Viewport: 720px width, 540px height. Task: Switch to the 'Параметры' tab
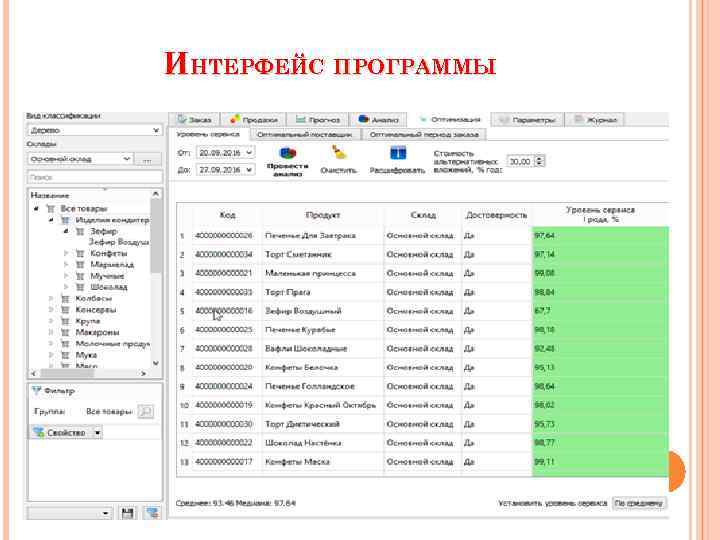527,120
